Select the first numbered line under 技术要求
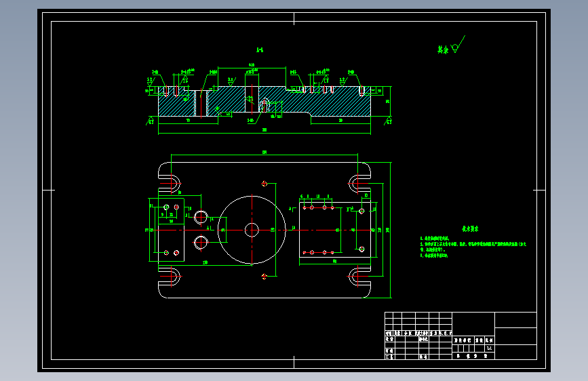 tap(434, 239)
